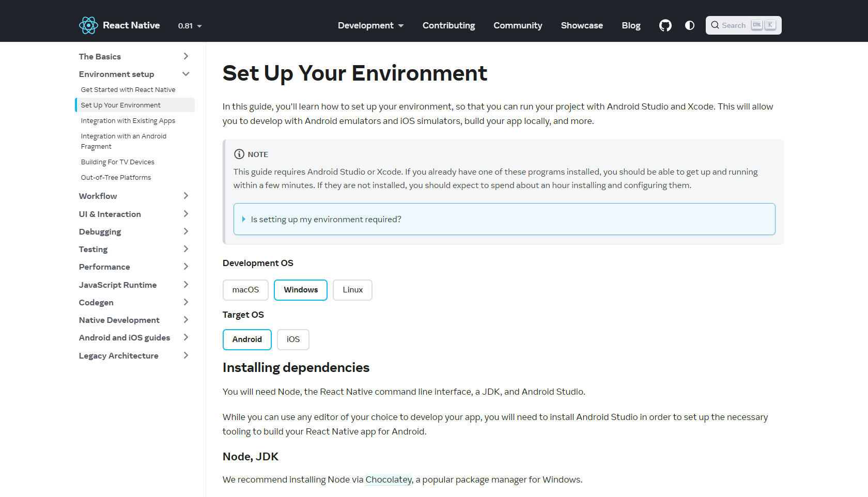Click the React Native atom logo
Viewport: 868px width, 497px height.
click(x=88, y=25)
